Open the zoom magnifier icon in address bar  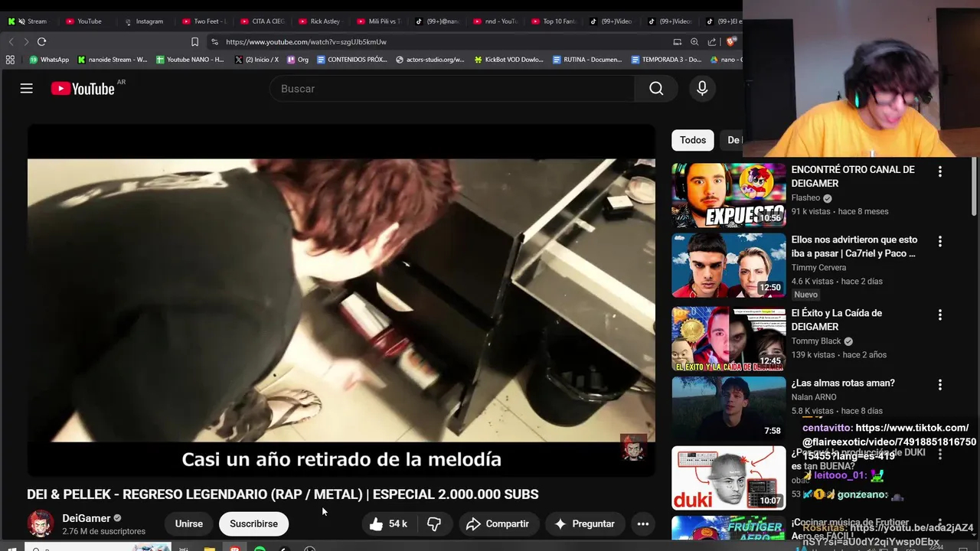click(x=694, y=42)
